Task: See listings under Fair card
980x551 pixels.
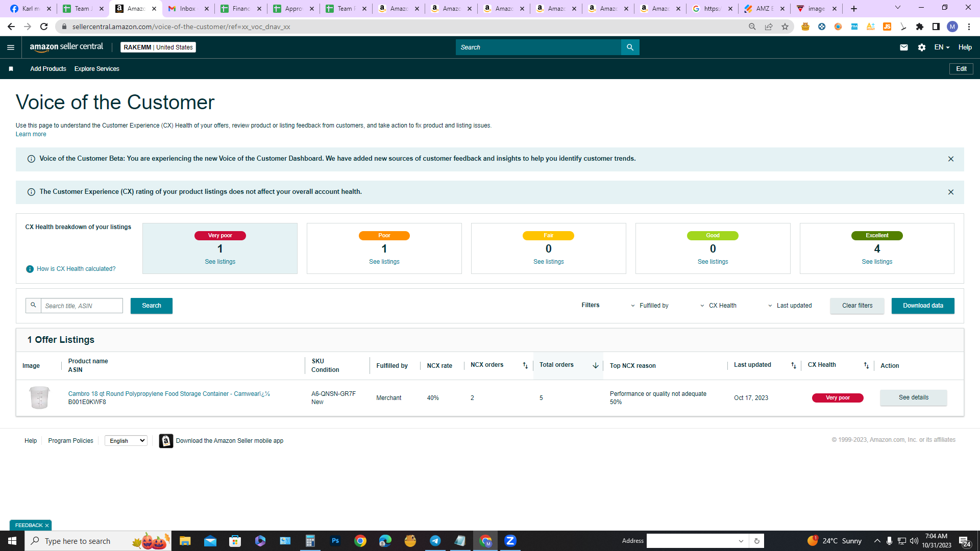Action: tap(549, 262)
